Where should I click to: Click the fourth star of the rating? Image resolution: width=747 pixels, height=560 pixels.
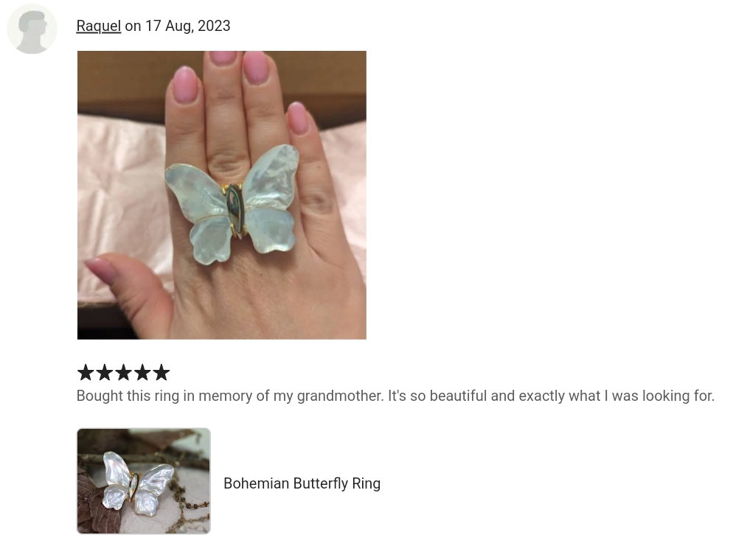[x=142, y=372]
